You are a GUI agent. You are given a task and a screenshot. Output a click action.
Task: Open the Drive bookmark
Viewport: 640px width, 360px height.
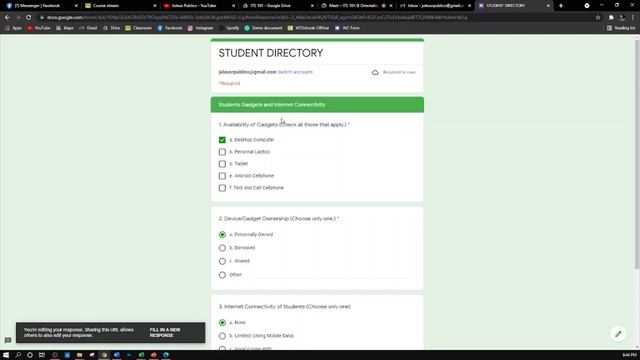(x=111, y=28)
